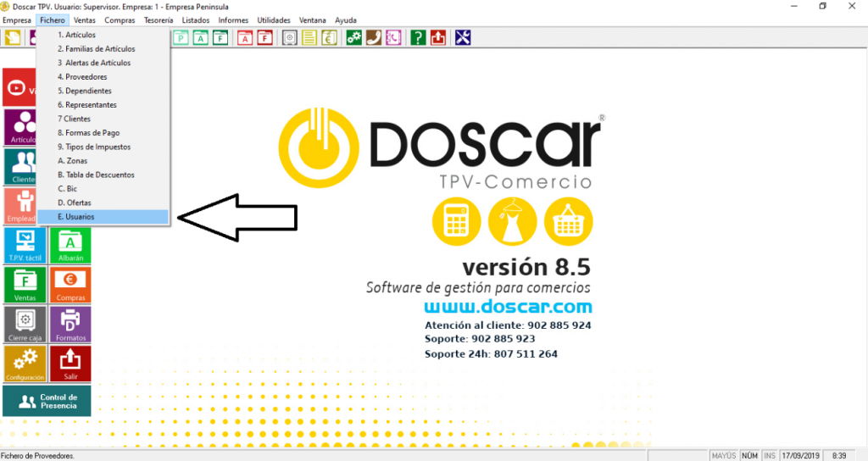Click the dark green 'F' folder toolbar icon

(x=220, y=37)
